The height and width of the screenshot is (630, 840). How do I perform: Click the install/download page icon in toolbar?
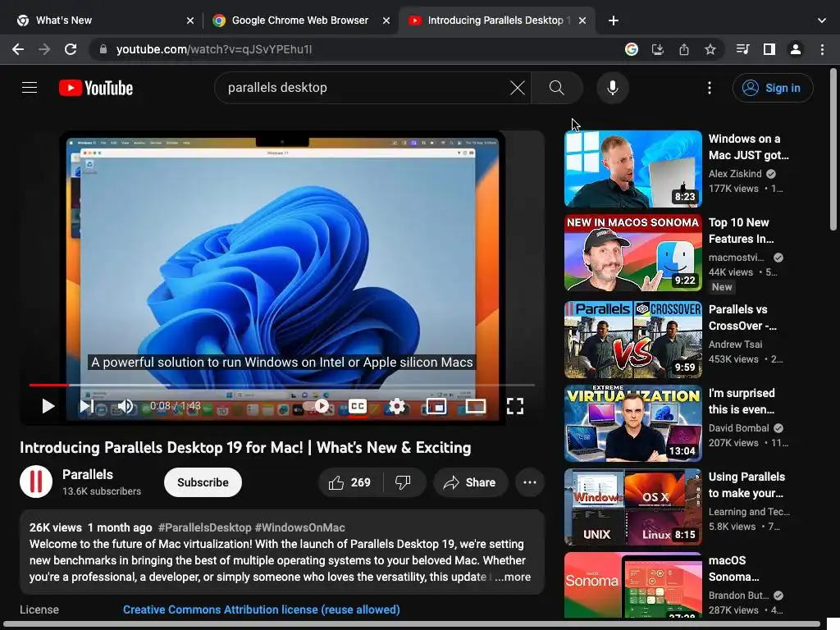pos(658,49)
